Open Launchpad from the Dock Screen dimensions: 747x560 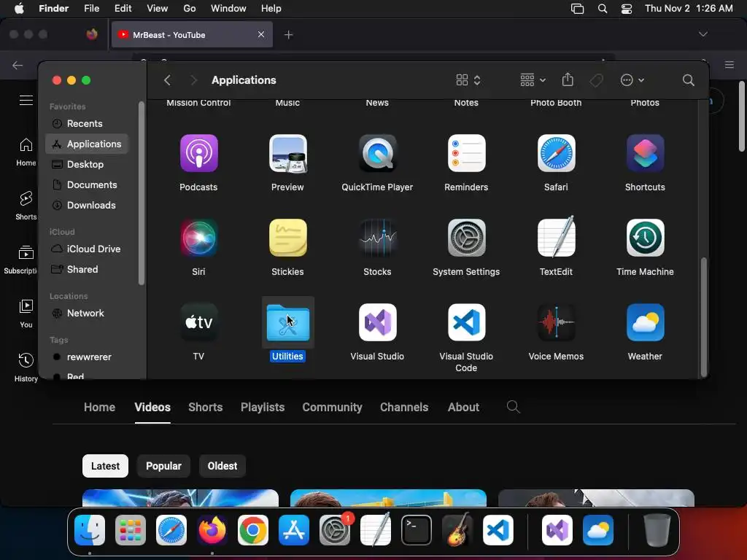click(x=131, y=530)
